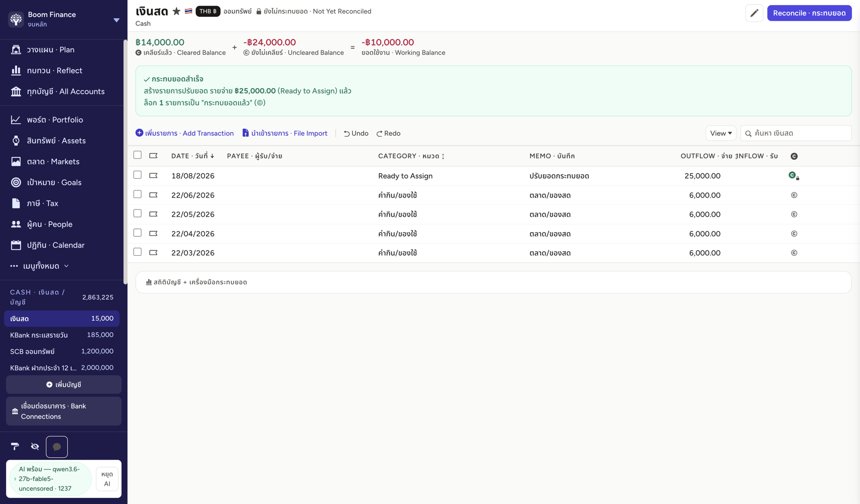Open the chat bubble icon
The image size is (860, 504).
pyautogui.click(x=57, y=447)
